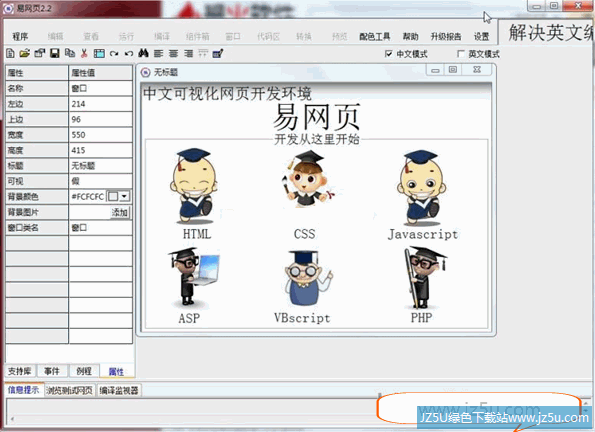Image resolution: width=595 pixels, height=432 pixels.
Task: Click the Align left toolbar icon
Action: (x=159, y=54)
